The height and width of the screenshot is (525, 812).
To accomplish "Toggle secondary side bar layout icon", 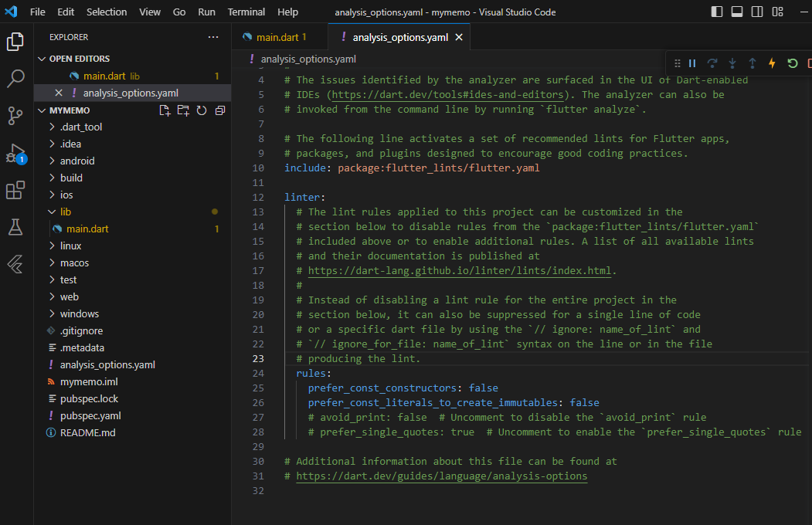I will 757,12.
